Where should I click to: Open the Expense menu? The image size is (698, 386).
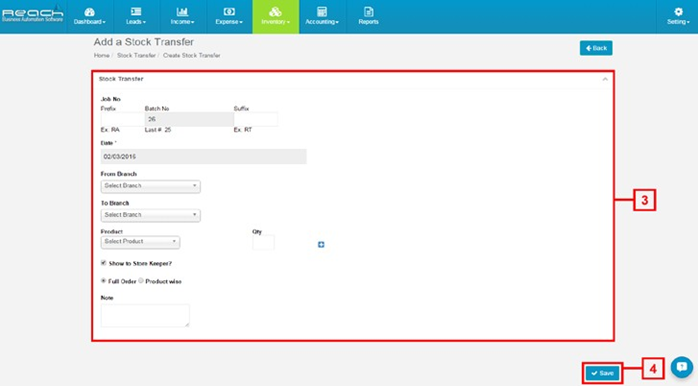point(229,16)
